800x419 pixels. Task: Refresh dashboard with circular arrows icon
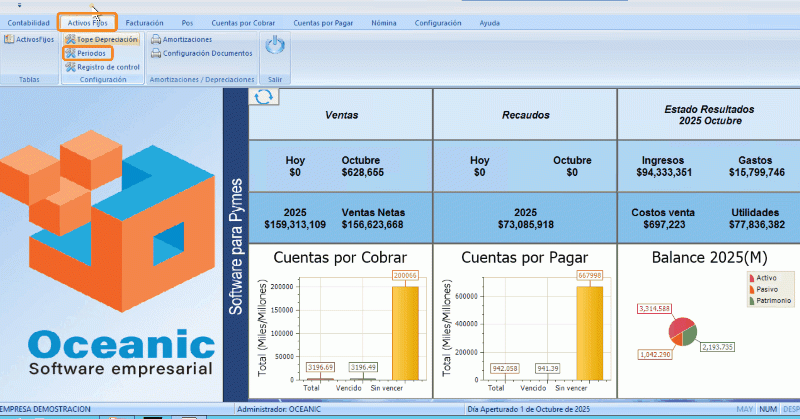click(264, 96)
